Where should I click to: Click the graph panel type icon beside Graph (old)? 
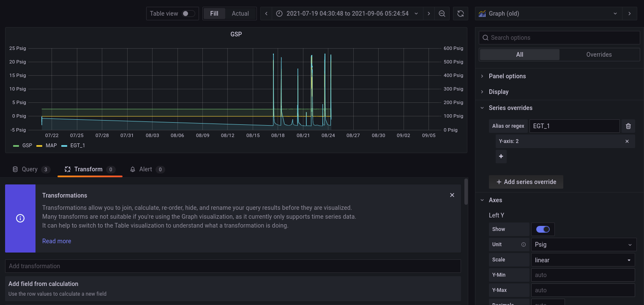[x=482, y=13]
